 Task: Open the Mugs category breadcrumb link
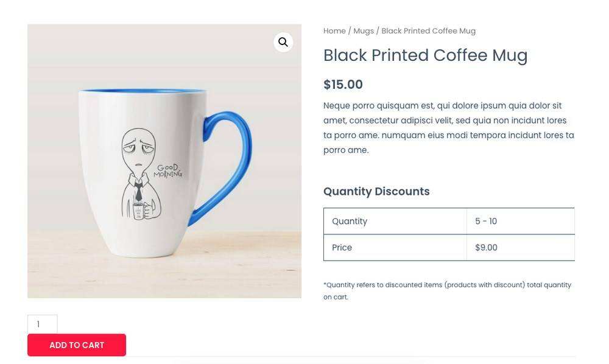(364, 31)
